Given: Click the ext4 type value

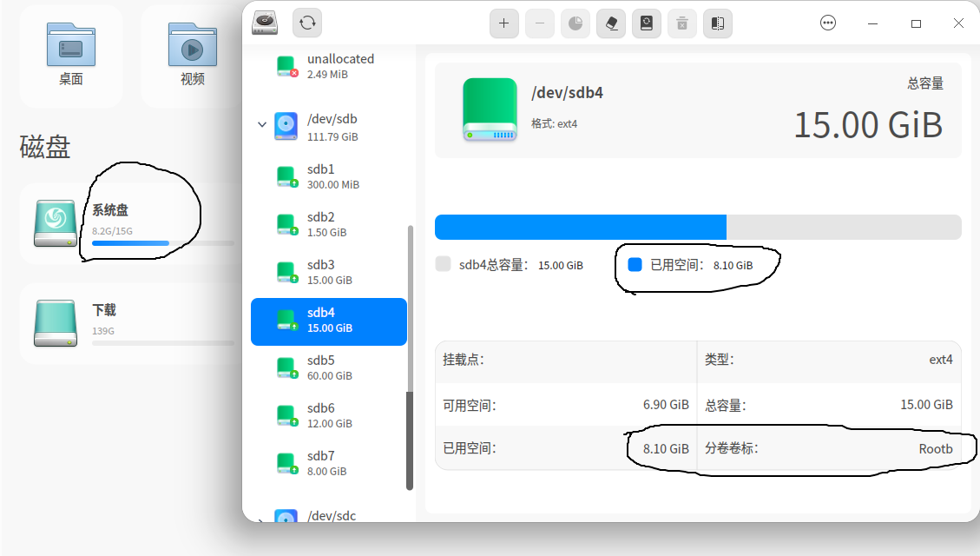Looking at the screenshot, I should tap(941, 360).
